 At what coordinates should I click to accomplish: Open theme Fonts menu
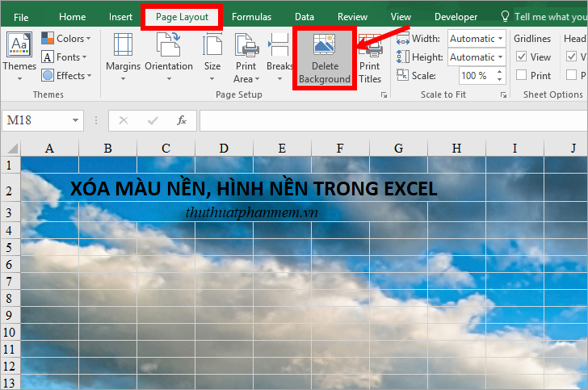[x=64, y=57]
